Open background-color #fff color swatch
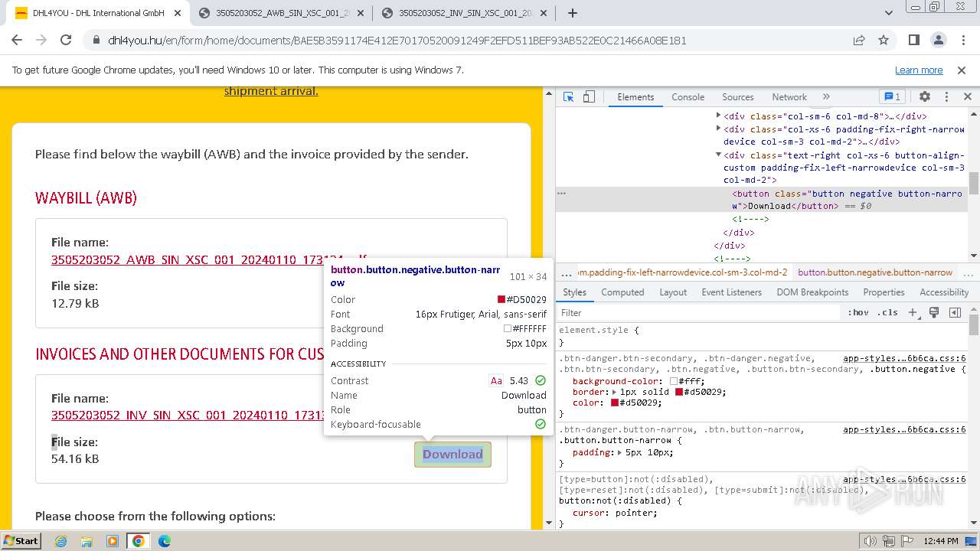980x551 pixels. pyautogui.click(x=674, y=381)
